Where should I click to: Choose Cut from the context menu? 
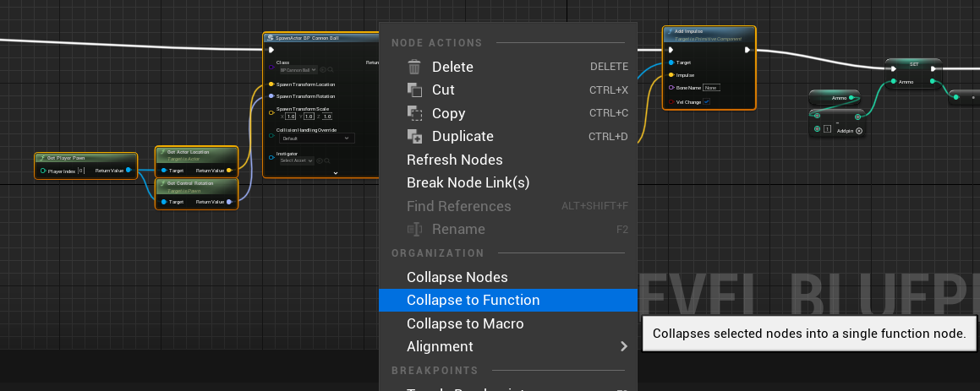[507, 90]
